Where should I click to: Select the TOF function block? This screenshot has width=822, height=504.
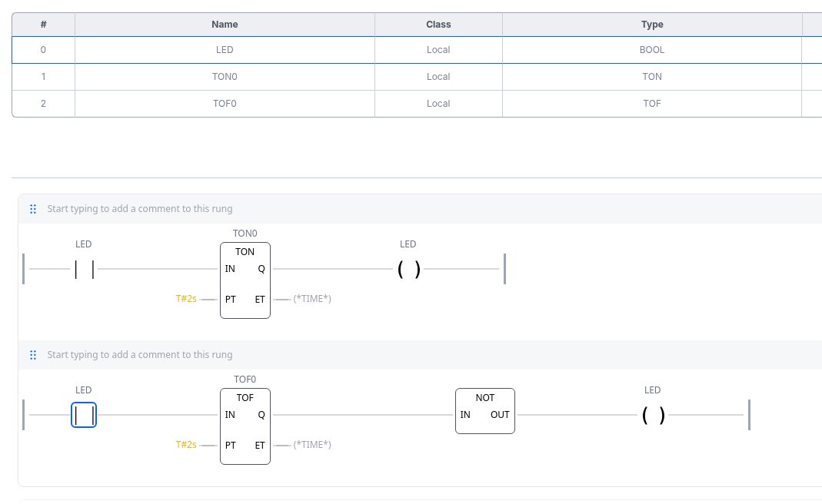pyautogui.click(x=245, y=426)
